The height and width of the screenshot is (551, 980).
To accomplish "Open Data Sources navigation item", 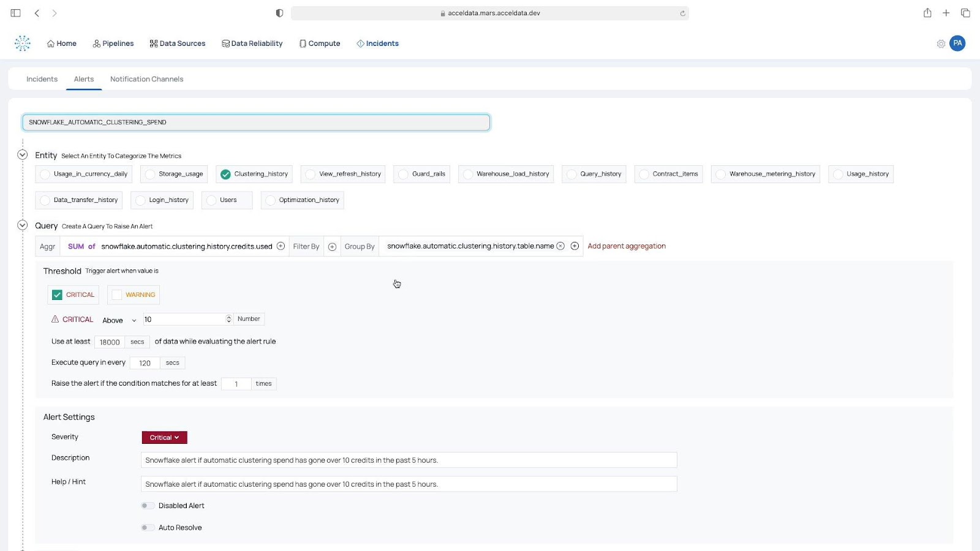I will [x=178, y=43].
